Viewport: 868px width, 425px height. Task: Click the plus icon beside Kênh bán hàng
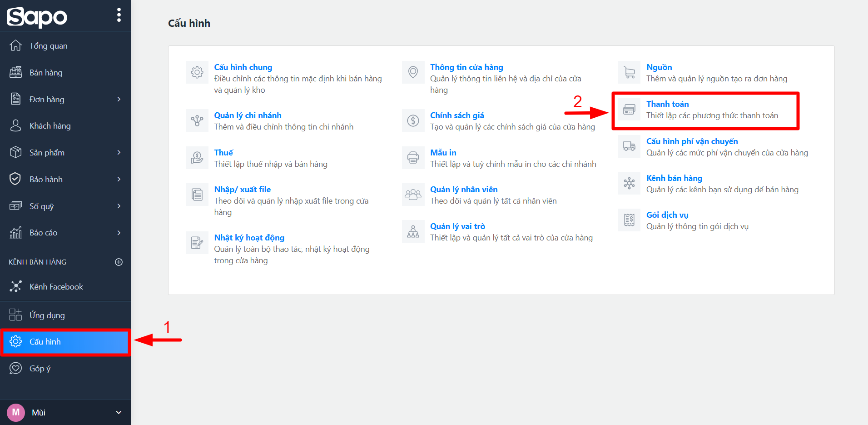(119, 262)
